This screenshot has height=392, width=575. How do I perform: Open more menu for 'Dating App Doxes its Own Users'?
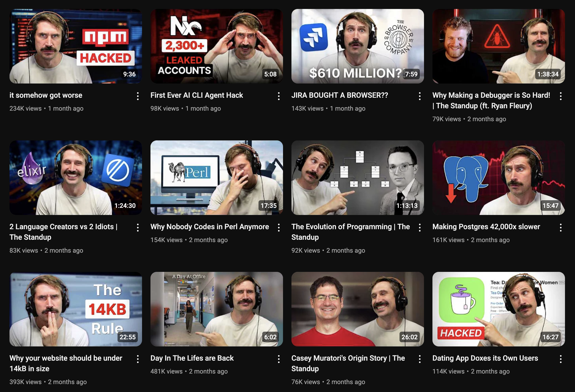point(561,359)
